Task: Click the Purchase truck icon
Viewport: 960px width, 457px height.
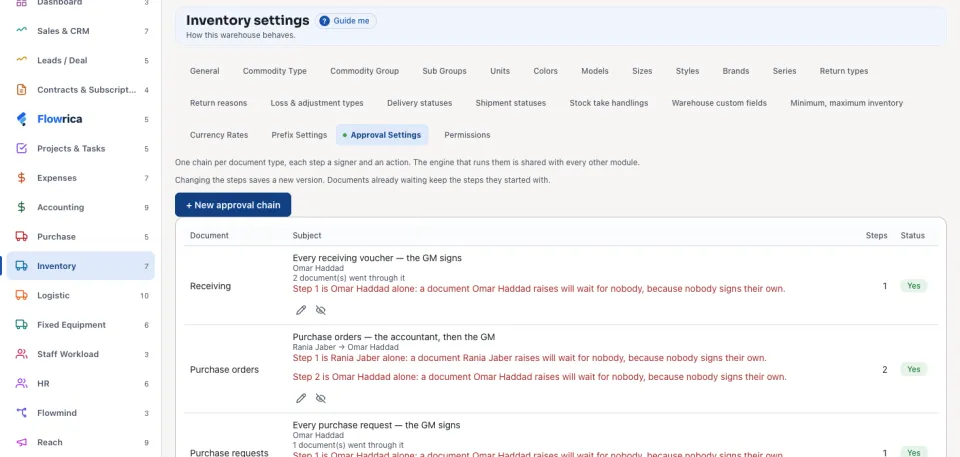Action: [x=21, y=236]
